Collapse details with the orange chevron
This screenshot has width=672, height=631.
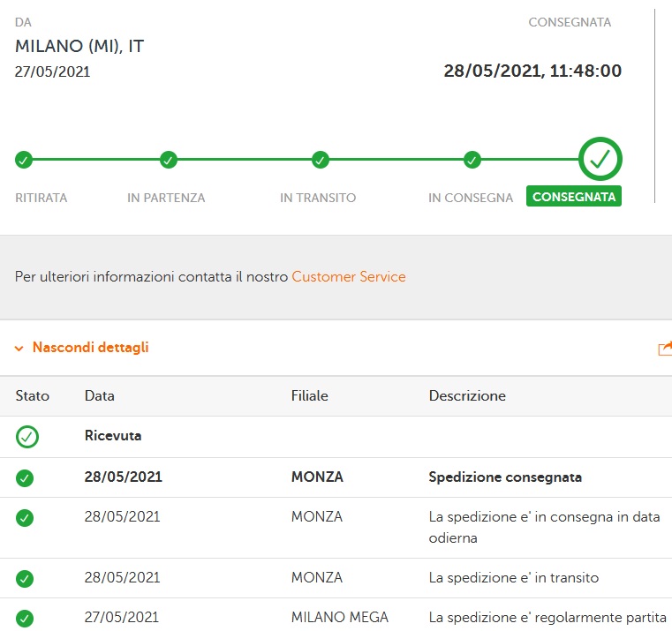click(19, 349)
